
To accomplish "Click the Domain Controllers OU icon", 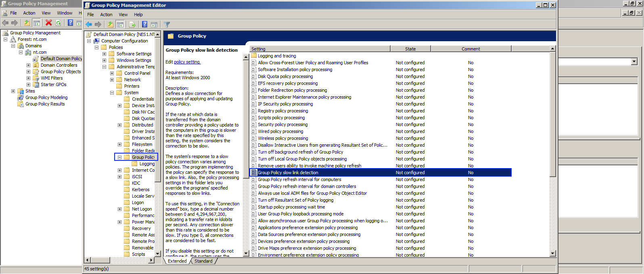I will (36, 65).
